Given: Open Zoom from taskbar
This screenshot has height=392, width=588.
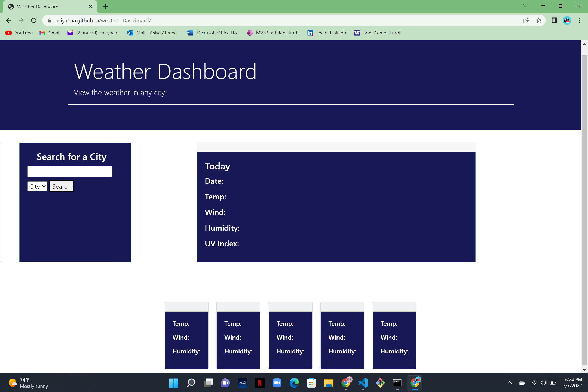Looking at the screenshot, I should click(x=277, y=383).
